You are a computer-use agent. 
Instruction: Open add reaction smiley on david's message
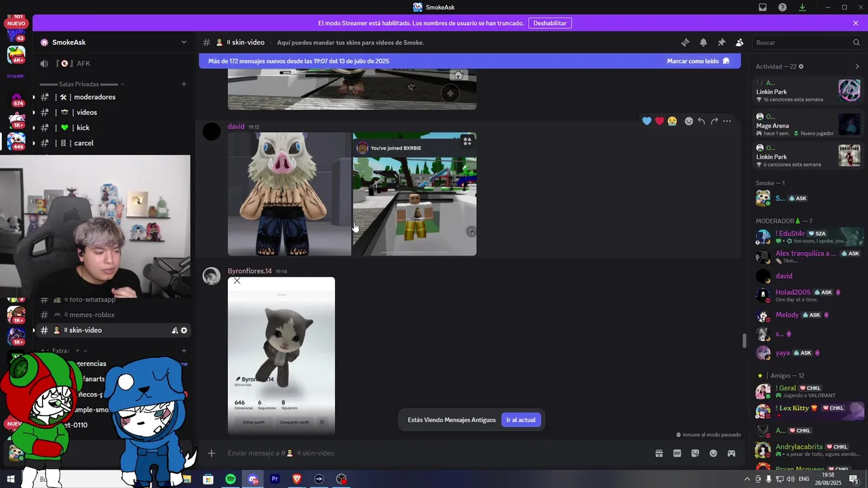coord(689,121)
